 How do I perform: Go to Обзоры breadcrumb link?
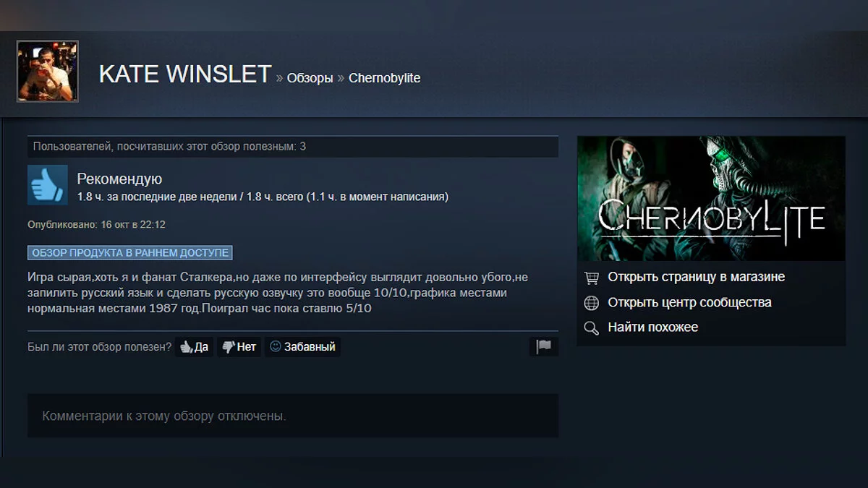tap(310, 78)
